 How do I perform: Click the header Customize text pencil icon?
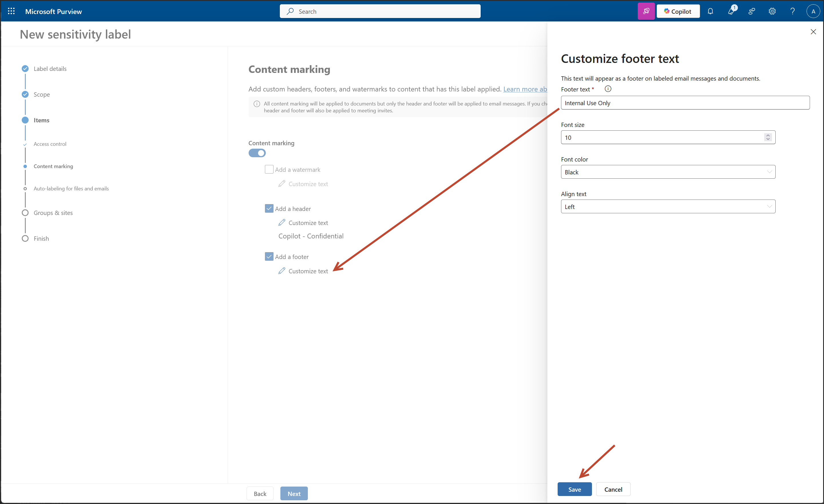pos(282,223)
